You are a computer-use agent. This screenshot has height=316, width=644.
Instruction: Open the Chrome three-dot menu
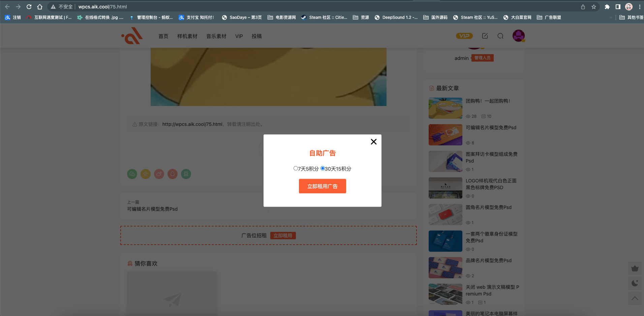point(640,7)
